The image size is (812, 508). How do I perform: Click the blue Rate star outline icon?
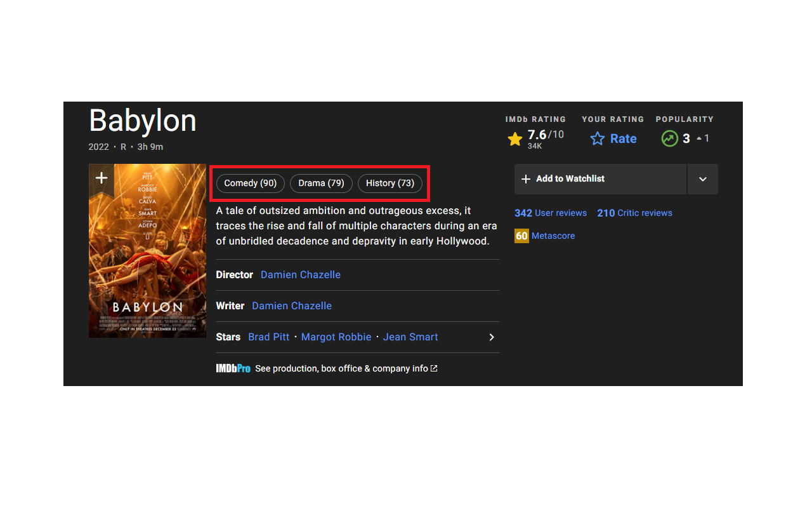click(598, 139)
